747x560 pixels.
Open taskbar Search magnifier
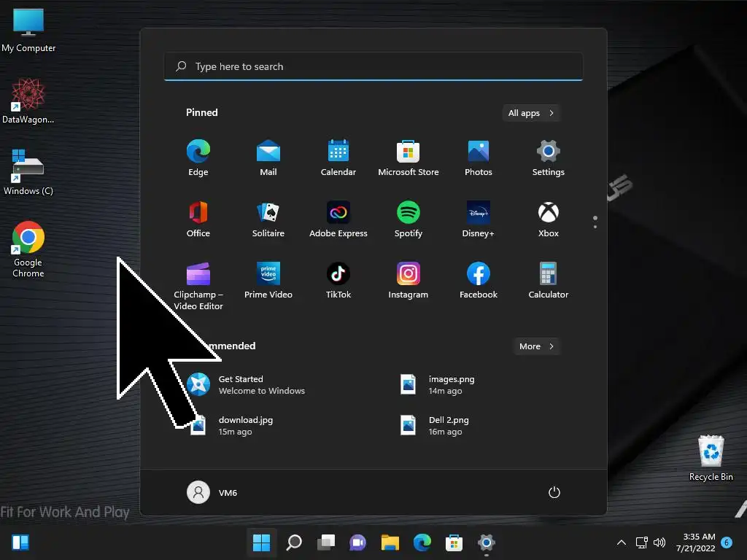point(294,542)
